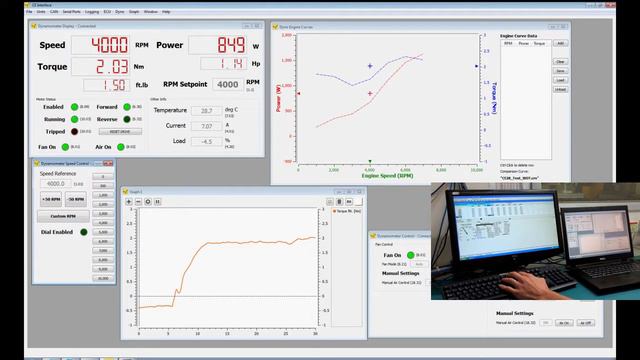Screen dimensions: 640x360
Task: Click the Fan On indicator in Dynamometer Control
Action: 411,255
